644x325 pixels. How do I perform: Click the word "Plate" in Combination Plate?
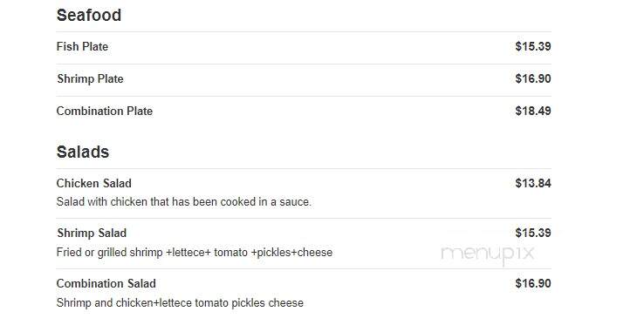point(140,112)
